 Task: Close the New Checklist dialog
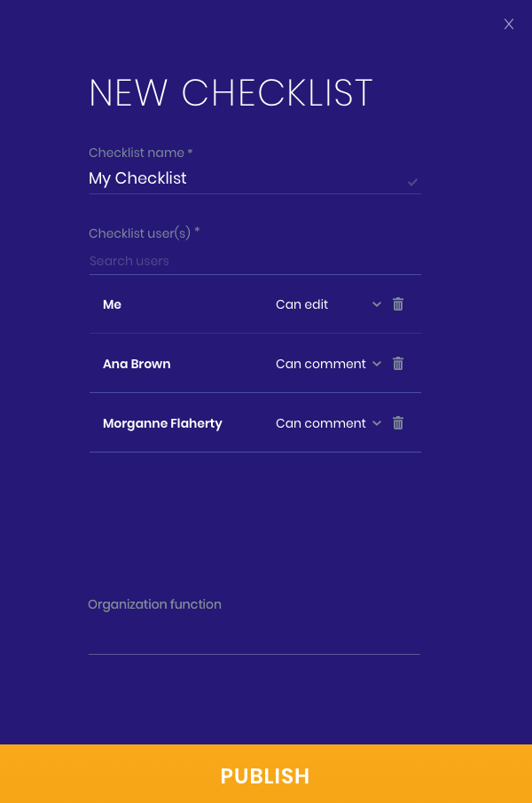pos(508,24)
